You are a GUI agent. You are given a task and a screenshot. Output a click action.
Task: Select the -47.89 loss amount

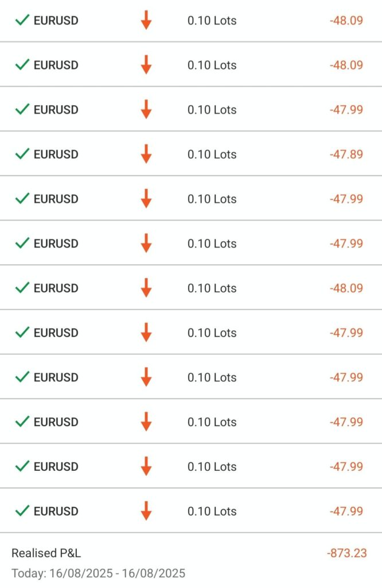[x=346, y=154]
